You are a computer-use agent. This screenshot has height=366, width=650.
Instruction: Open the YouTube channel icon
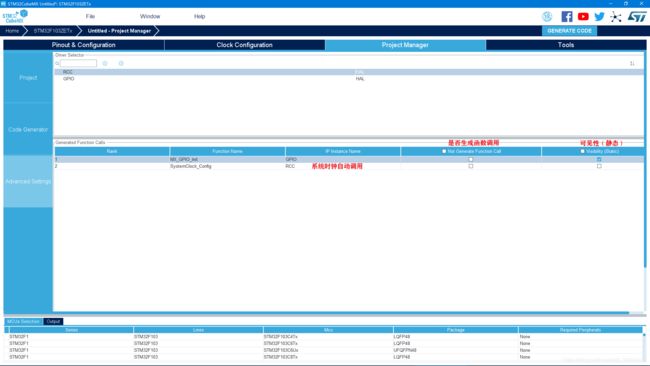coord(583,17)
